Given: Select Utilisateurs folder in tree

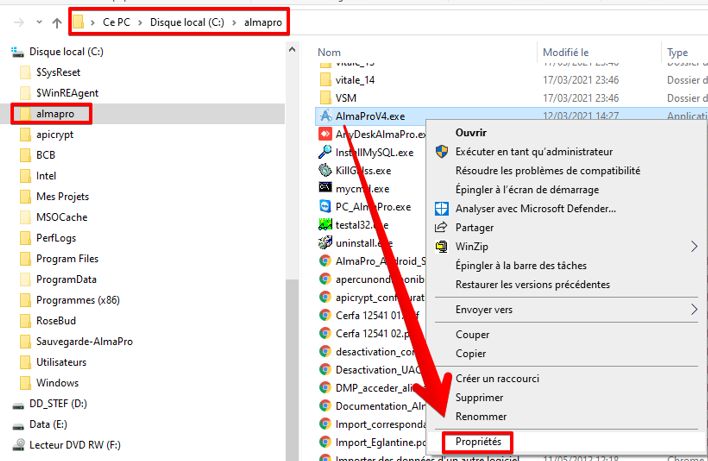Looking at the screenshot, I should (61, 362).
